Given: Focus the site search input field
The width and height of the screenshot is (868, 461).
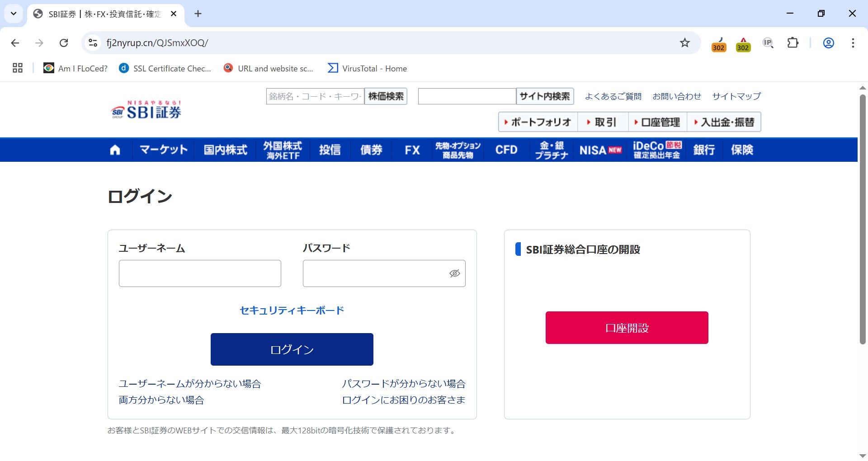Looking at the screenshot, I should coord(467,96).
